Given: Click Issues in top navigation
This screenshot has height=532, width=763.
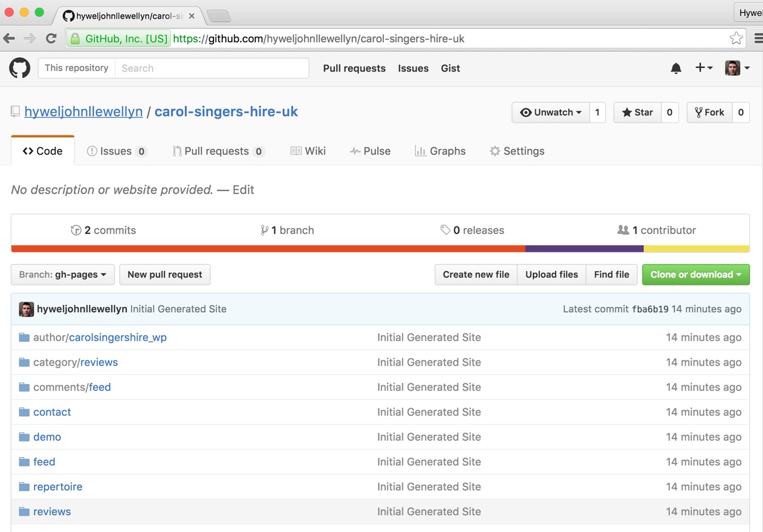Looking at the screenshot, I should coord(413,69).
